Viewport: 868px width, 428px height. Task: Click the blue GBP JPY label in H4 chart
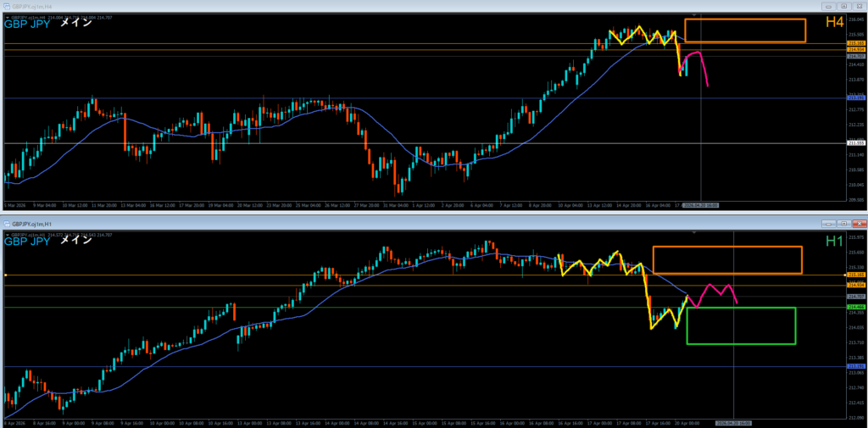[27, 24]
